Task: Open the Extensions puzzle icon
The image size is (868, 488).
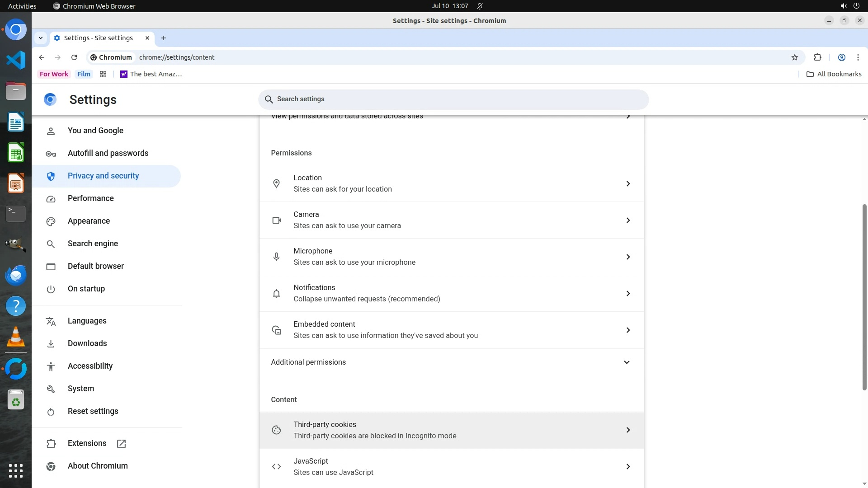Action: pyautogui.click(x=817, y=57)
